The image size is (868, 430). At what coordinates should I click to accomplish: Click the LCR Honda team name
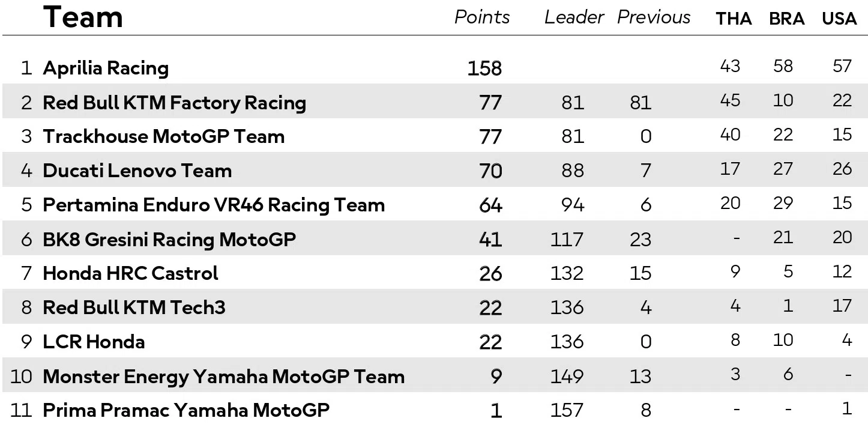(x=94, y=342)
